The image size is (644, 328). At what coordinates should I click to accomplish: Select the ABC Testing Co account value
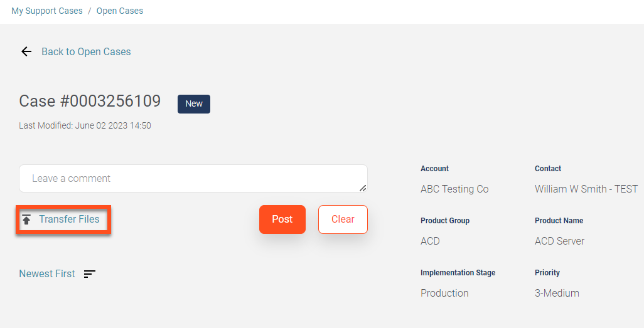(x=454, y=189)
